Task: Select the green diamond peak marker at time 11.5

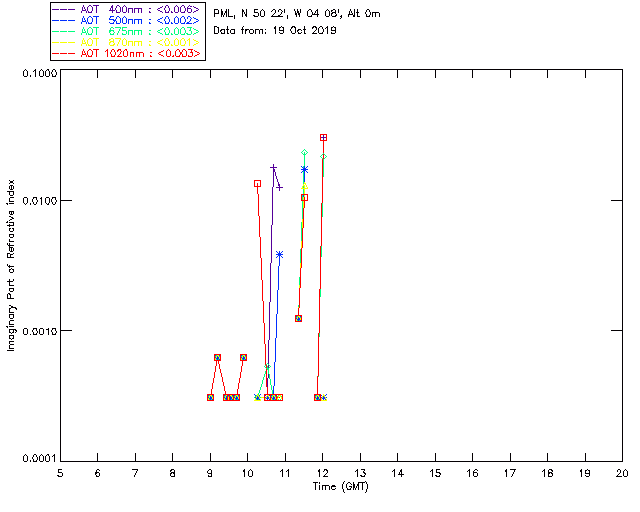Action: pos(304,152)
